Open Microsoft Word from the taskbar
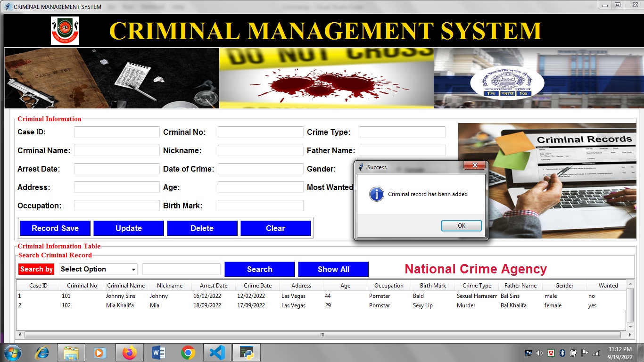The width and height of the screenshot is (644, 362). [x=158, y=352]
